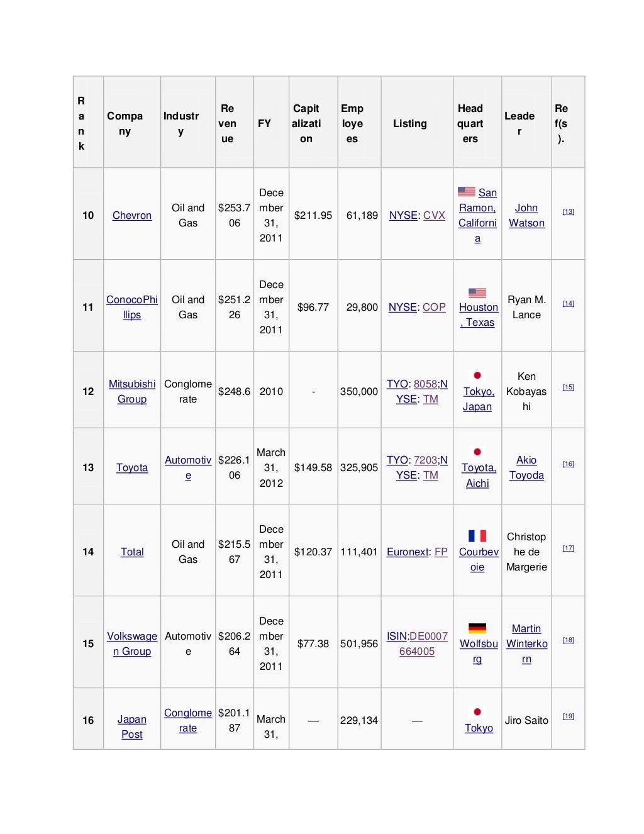Click the Japan flag in Japan Post row
644x834 pixels.
point(477,712)
